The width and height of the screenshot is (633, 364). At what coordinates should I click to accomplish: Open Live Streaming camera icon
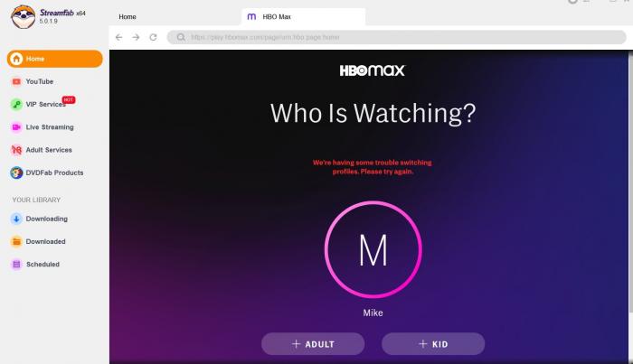pyautogui.click(x=16, y=127)
